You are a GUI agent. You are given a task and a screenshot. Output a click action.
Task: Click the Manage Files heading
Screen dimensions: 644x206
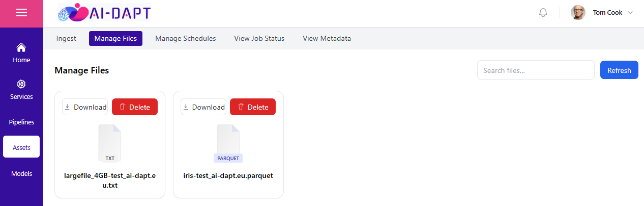(81, 70)
